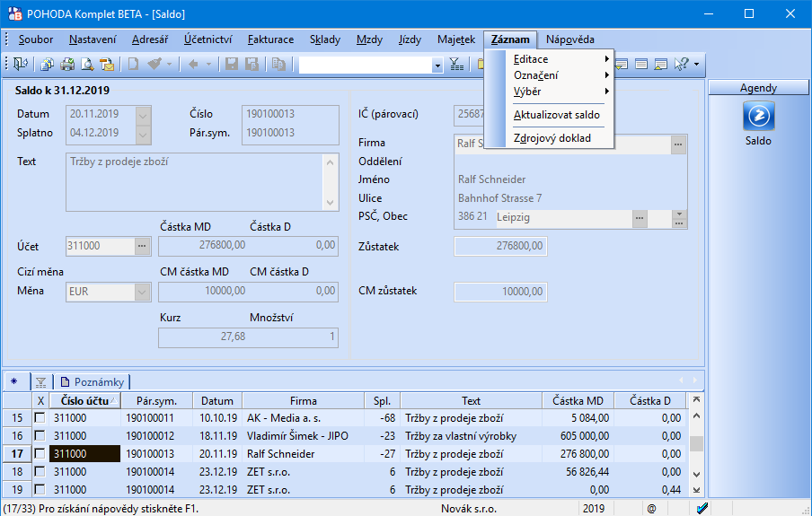812x516 pixels.
Task: Open the Nápověda menu
Action: 569,39
